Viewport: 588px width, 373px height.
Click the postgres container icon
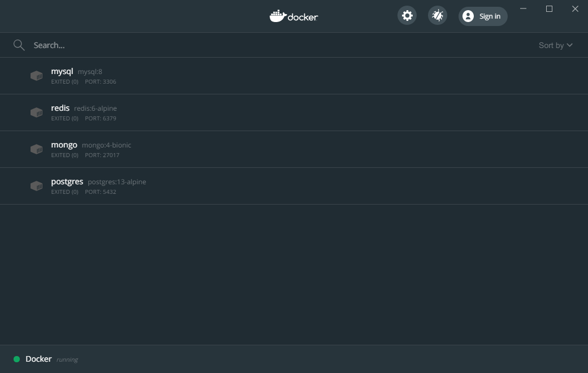click(36, 186)
